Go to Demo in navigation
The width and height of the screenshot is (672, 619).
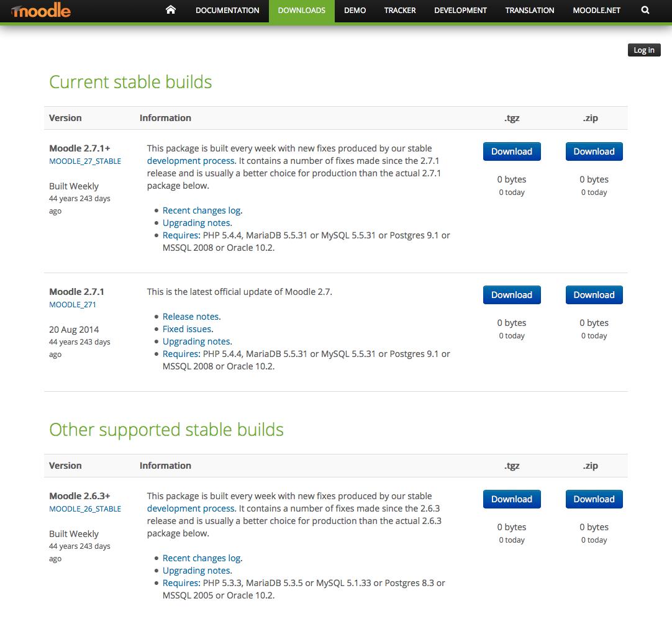[x=355, y=11]
